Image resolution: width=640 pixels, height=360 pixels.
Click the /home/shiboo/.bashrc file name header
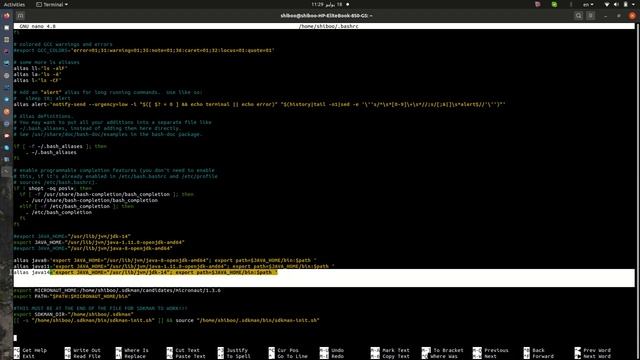(x=329, y=26)
